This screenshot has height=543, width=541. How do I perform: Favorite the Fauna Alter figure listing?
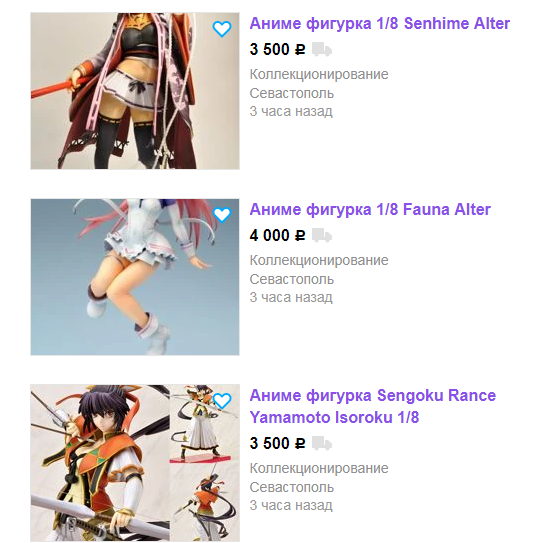coord(222,215)
